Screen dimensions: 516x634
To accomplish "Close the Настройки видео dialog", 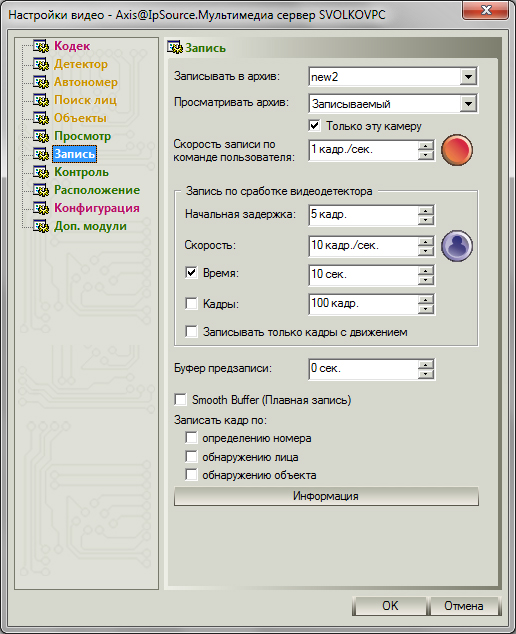I will click(485, 10).
